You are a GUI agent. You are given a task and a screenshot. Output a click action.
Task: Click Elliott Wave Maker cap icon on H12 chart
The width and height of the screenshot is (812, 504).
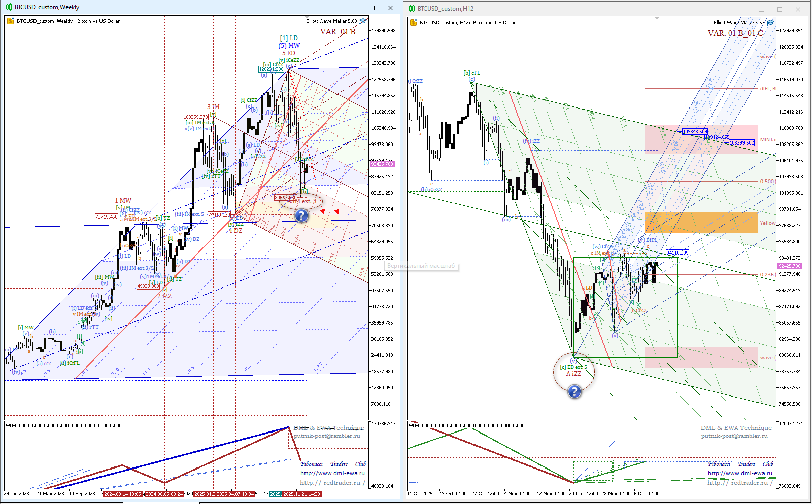[770, 23]
